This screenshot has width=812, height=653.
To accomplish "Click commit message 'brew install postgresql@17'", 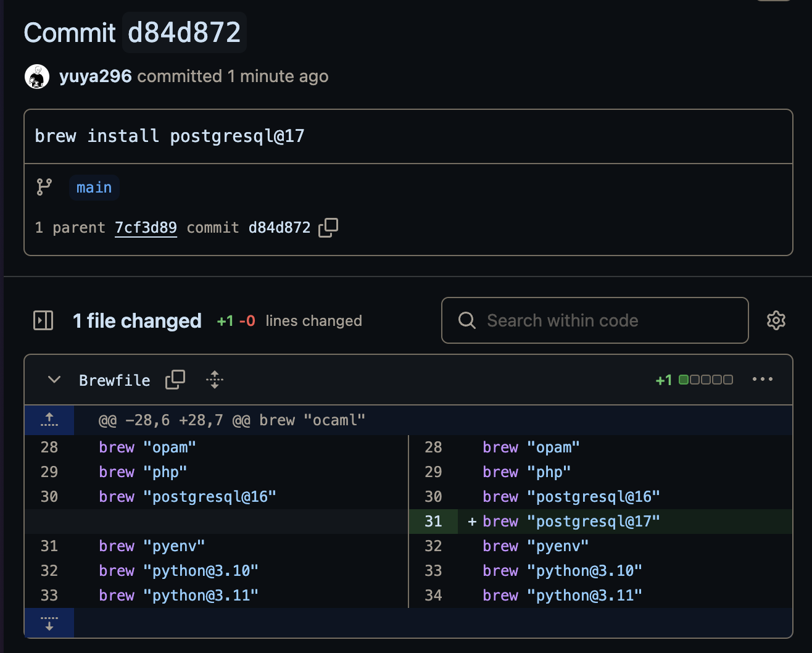I will (170, 136).
